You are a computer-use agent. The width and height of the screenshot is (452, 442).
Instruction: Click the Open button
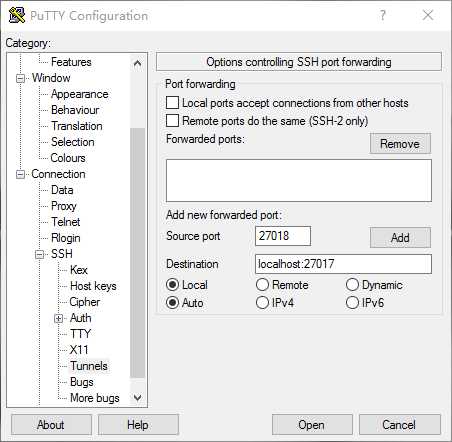coord(312,425)
